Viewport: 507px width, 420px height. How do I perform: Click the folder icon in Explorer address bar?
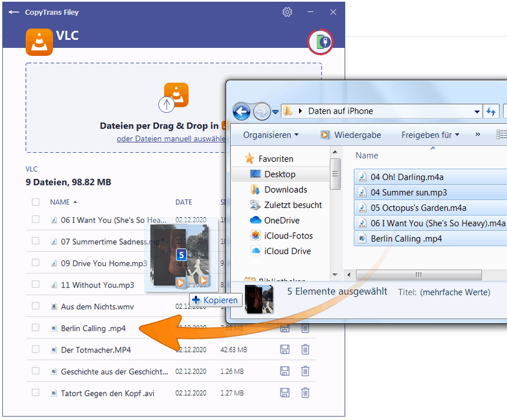[x=287, y=111]
